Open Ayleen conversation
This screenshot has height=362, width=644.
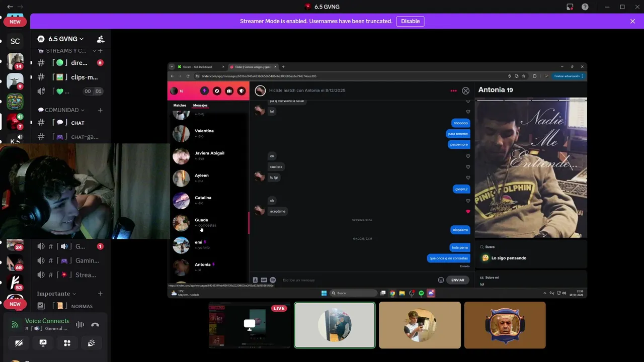click(208, 178)
